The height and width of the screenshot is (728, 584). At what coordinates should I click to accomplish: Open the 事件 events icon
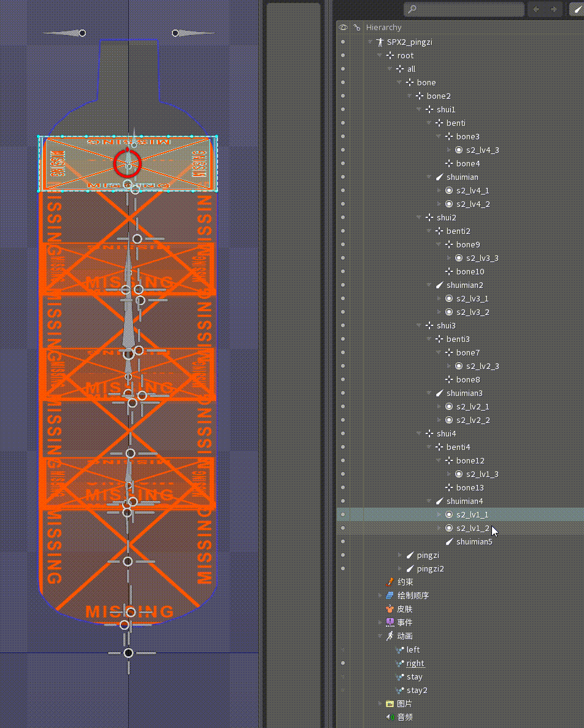(390, 622)
